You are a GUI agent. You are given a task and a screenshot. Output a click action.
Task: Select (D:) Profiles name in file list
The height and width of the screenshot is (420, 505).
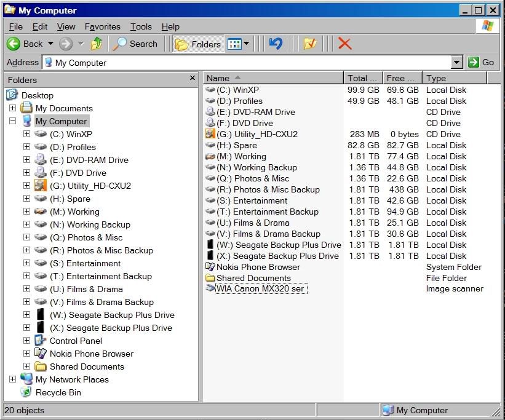pos(239,101)
